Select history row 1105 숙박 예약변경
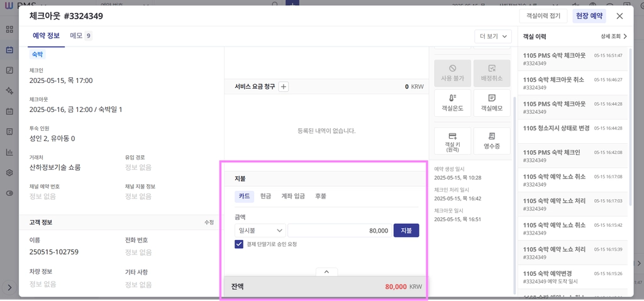 click(573, 277)
